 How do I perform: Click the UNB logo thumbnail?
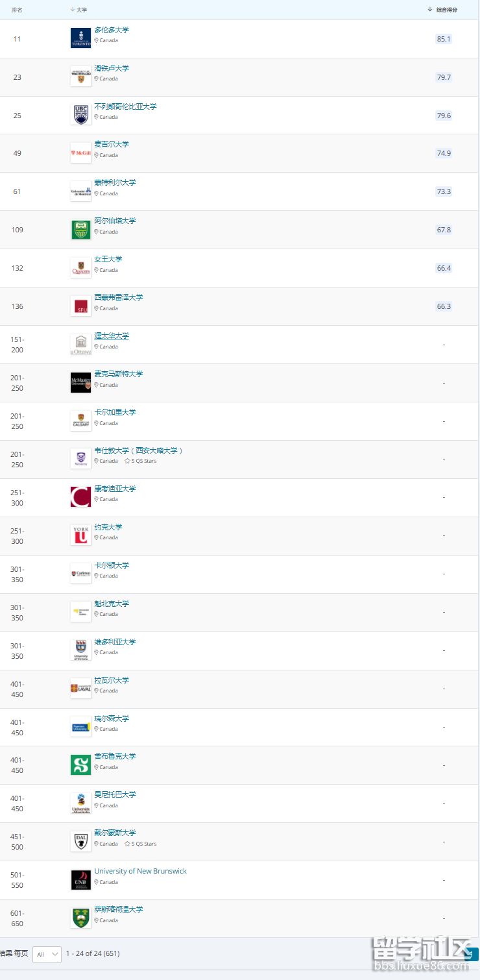(x=80, y=879)
